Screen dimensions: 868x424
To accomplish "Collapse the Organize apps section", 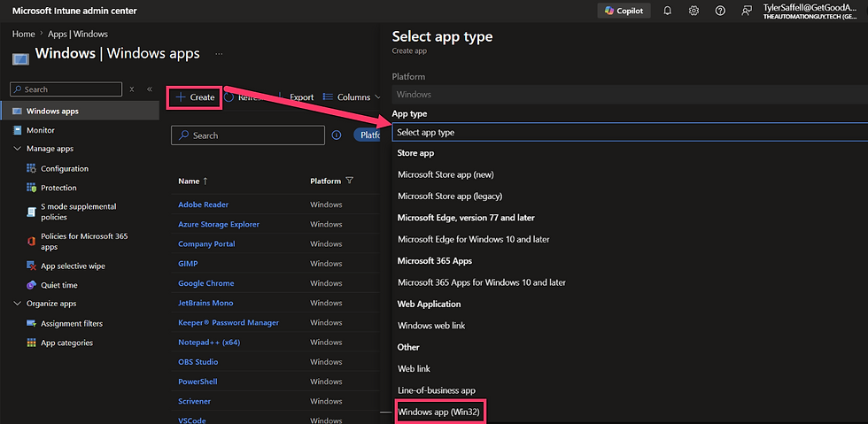I will pyautogui.click(x=16, y=304).
